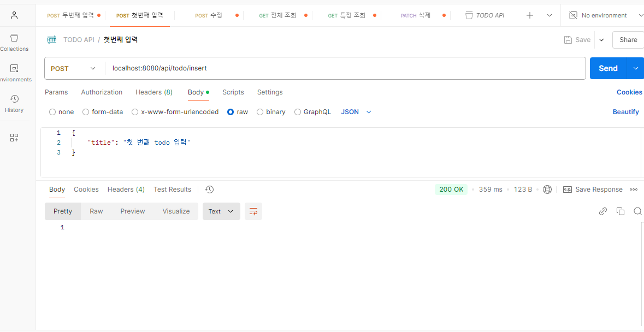The image size is (644, 332).
Task: Open the response Headers (4) tab
Action: click(x=126, y=189)
